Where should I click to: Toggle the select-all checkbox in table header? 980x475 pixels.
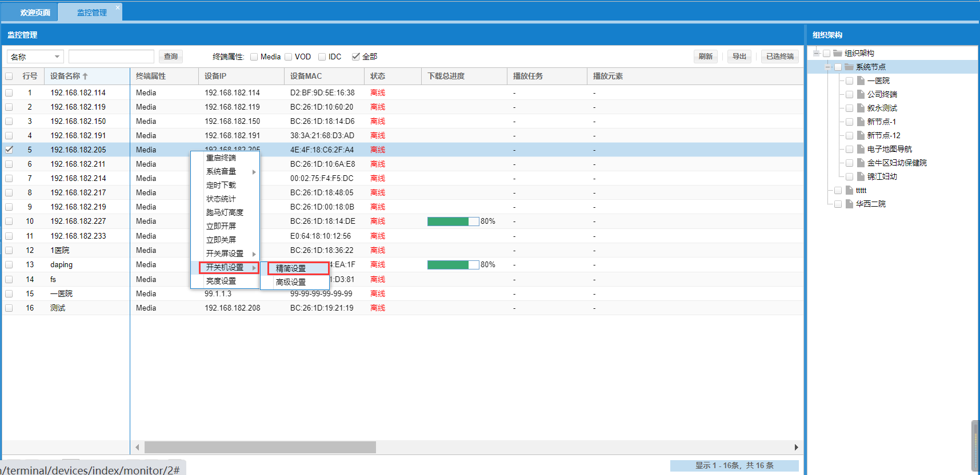point(9,76)
